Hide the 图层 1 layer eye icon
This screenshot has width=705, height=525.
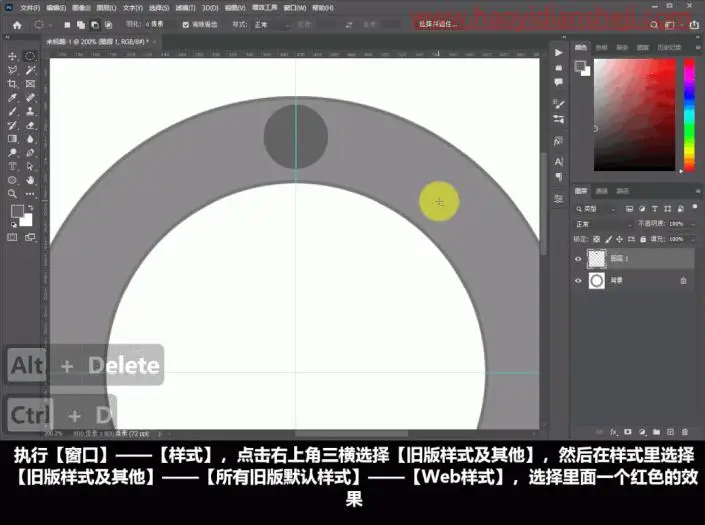(x=578, y=259)
